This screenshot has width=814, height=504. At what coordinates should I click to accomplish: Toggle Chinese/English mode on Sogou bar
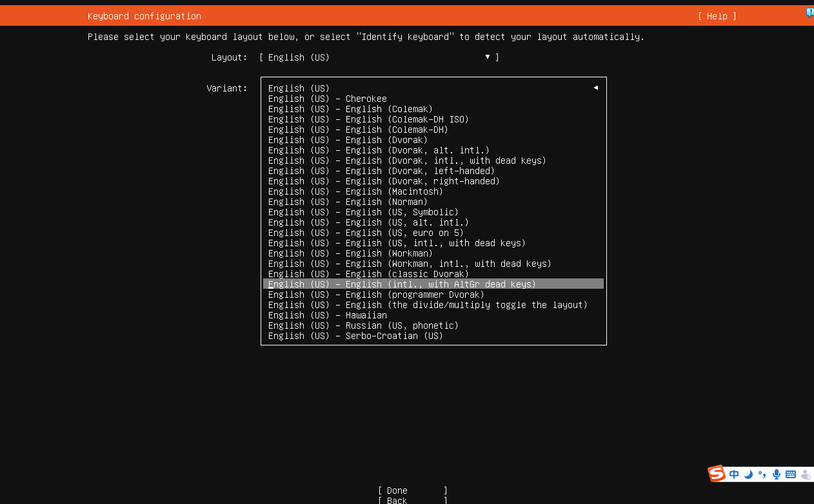734,474
